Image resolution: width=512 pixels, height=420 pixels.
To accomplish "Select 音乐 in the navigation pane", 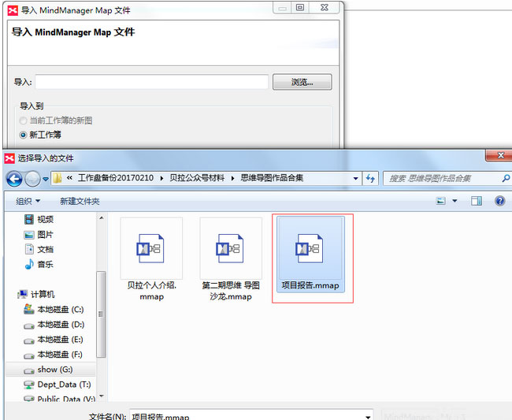I will click(39, 264).
